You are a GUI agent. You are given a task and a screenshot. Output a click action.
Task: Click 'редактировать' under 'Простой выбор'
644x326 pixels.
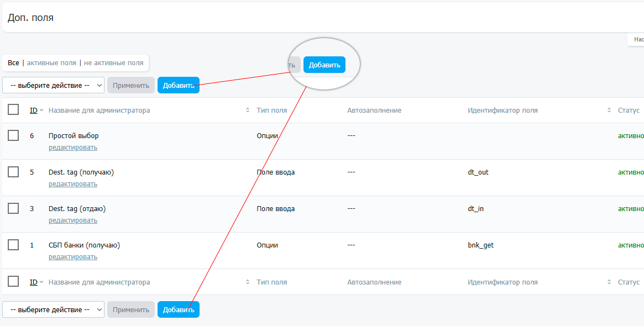[x=72, y=148]
